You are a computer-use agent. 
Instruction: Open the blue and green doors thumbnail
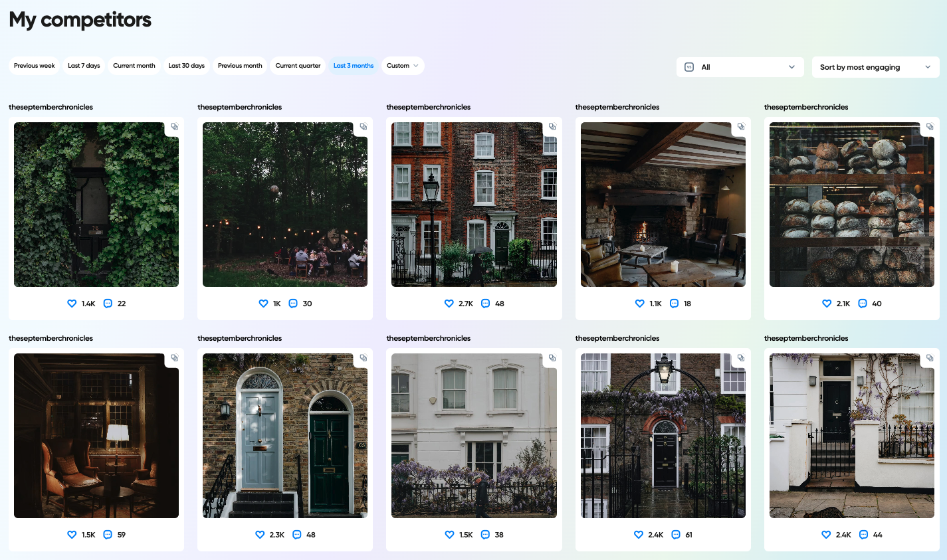coord(285,436)
